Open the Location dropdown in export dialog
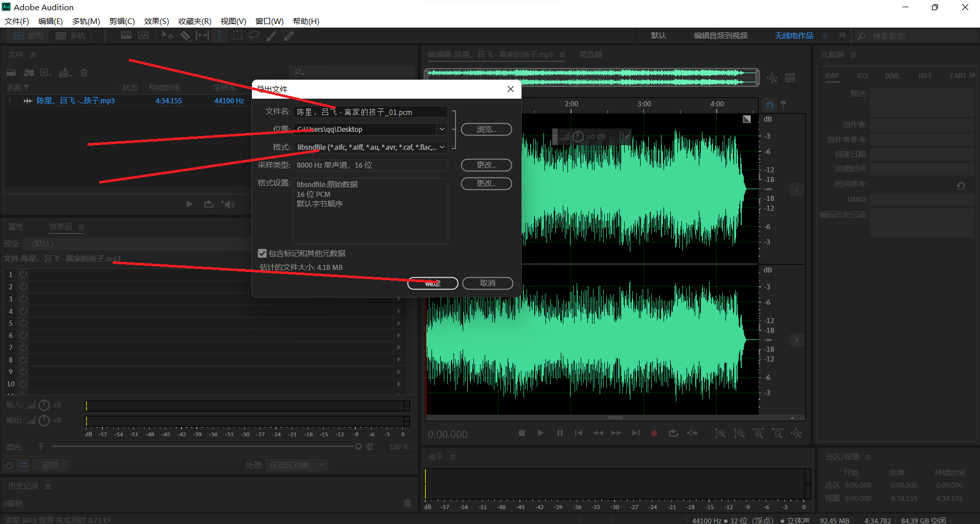980x524 pixels. click(442, 129)
